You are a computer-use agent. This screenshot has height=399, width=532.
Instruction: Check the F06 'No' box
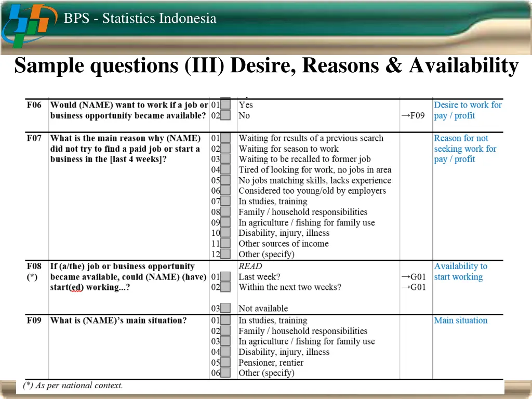(x=225, y=115)
